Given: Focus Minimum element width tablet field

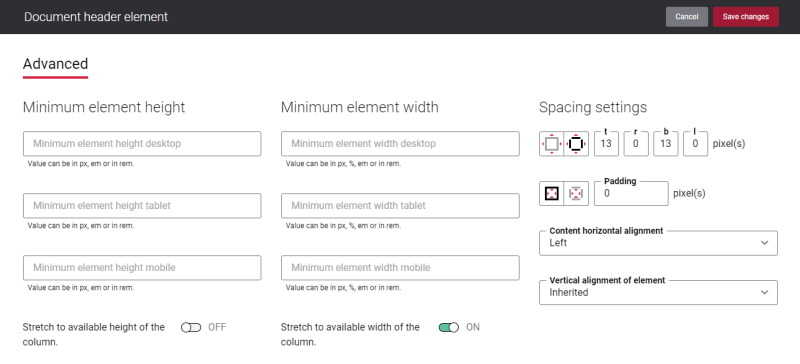Looking at the screenshot, I should tap(400, 206).
